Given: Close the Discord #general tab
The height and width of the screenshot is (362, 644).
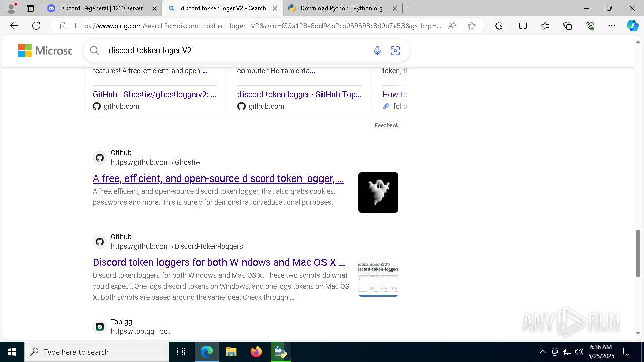Looking at the screenshot, I should 154,8.
